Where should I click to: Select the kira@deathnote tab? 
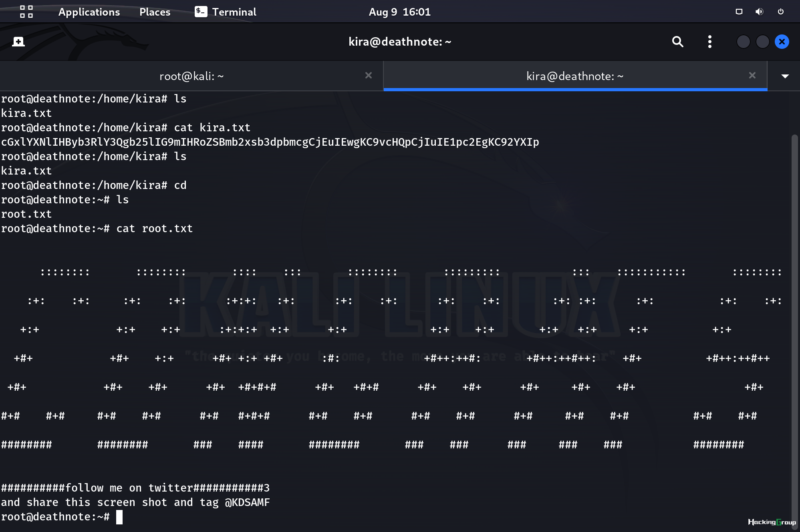(x=575, y=76)
